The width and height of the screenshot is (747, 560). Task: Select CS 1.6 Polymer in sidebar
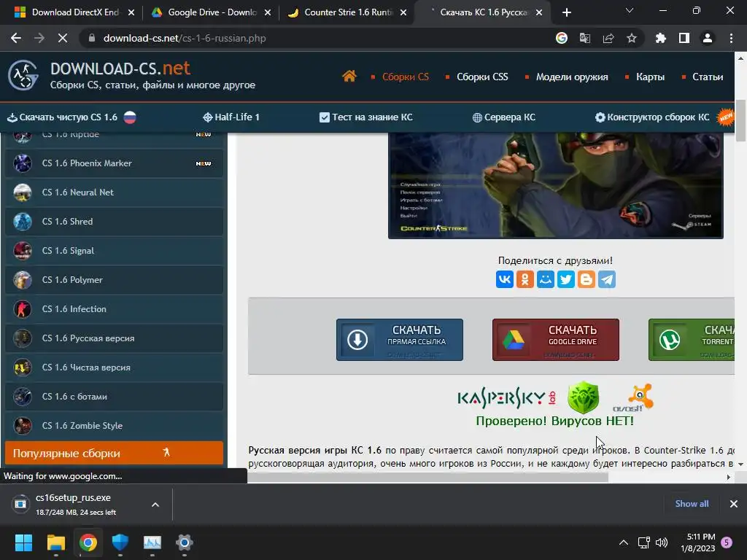coord(114,279)
